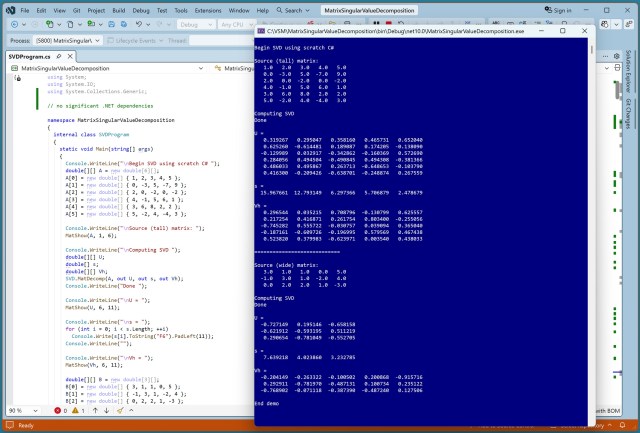Image resolution: width=640 pixels, height=433 pixels.
Task: Open the Any CPU platform dropdown
Action: tap(238, 24)
